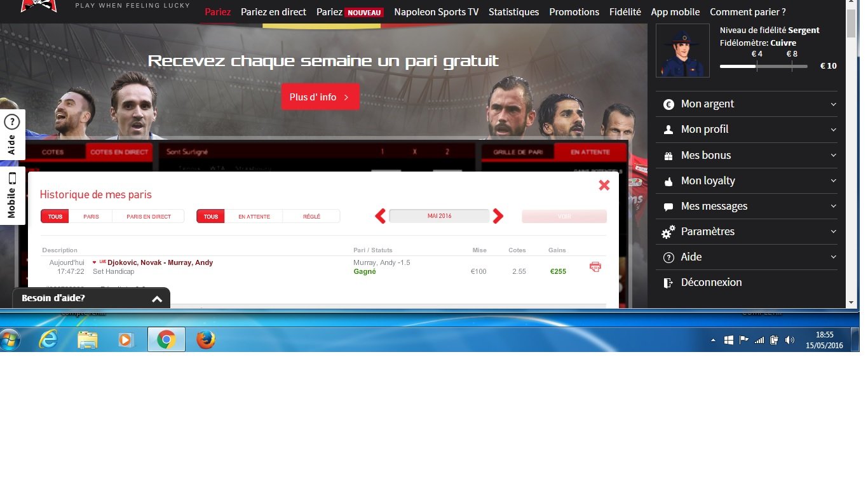Click the €255 gains value
868x488 pixels.
click(x=558, y=272)
